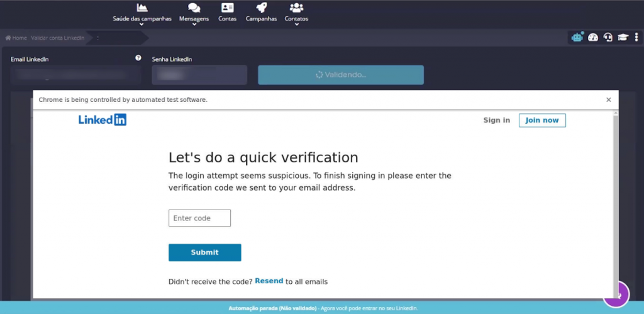Submit the verification code

204,252
